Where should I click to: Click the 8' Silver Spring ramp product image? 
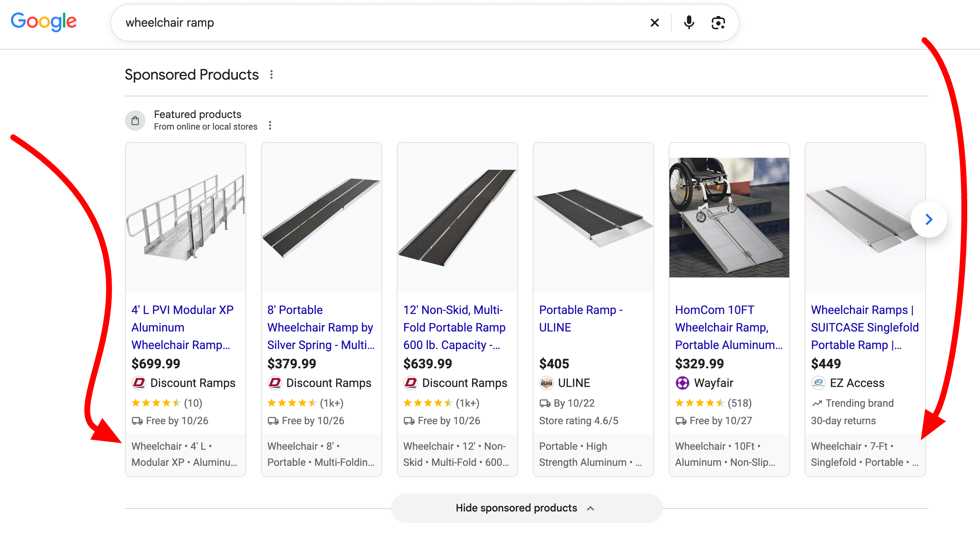(x=322, y=218)
